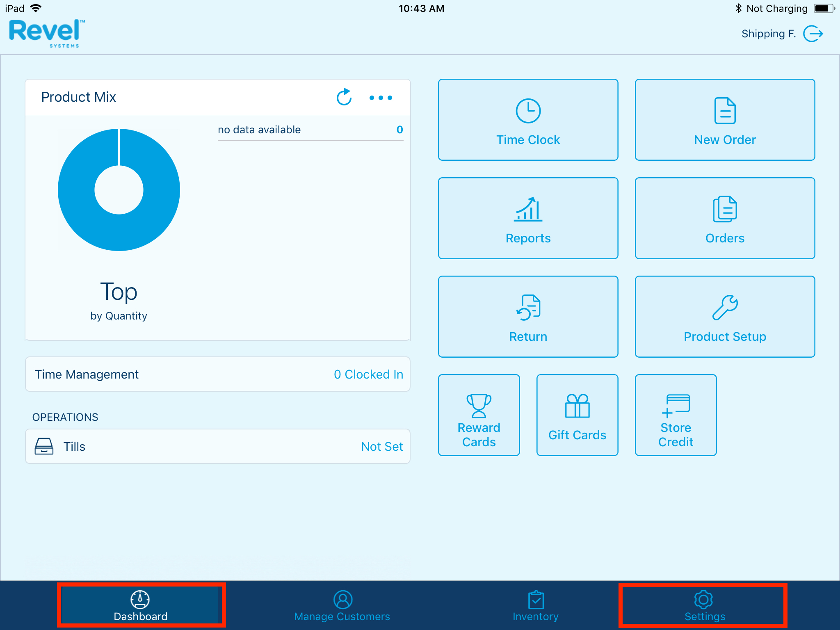
Task: Open Reward Cards trophy tile
Action: [479, 415]
